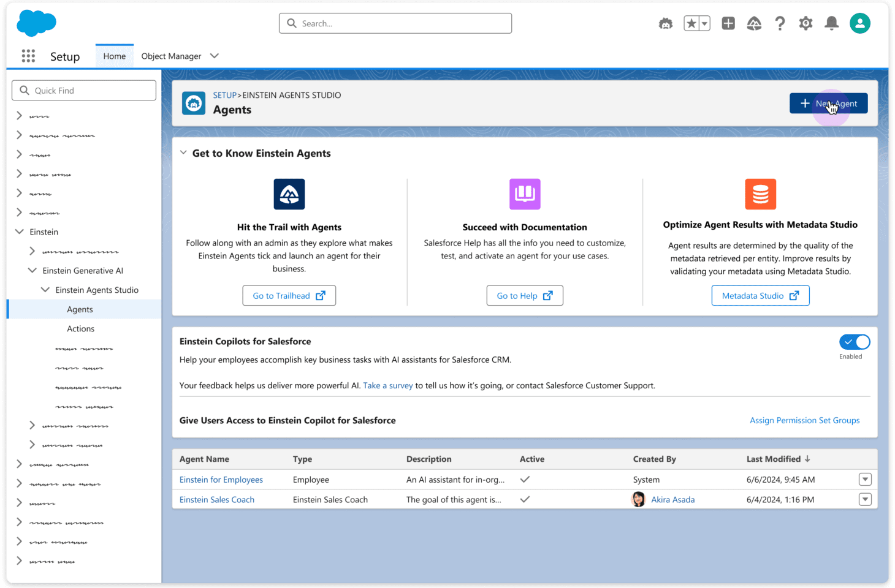
Task: Click the Einstein Agents Studio page icon
Action: (x=193, y=103)
